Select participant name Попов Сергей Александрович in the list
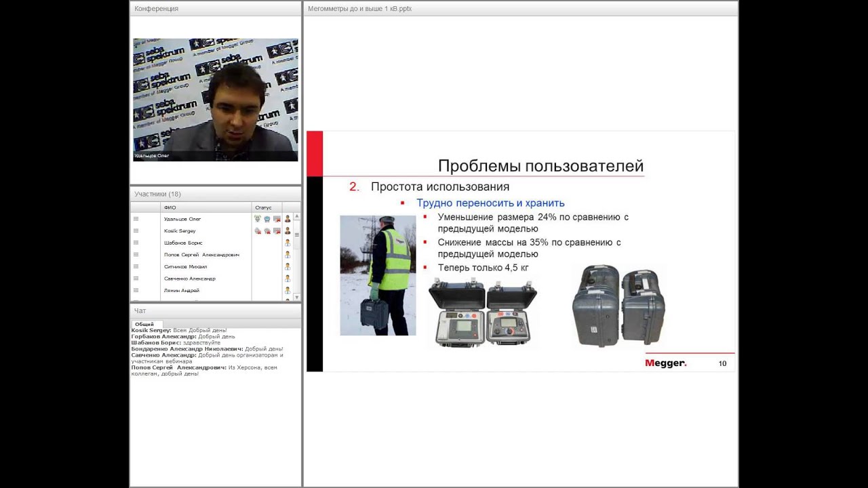Viewport: 868px width, 488px height. point(201,255)
